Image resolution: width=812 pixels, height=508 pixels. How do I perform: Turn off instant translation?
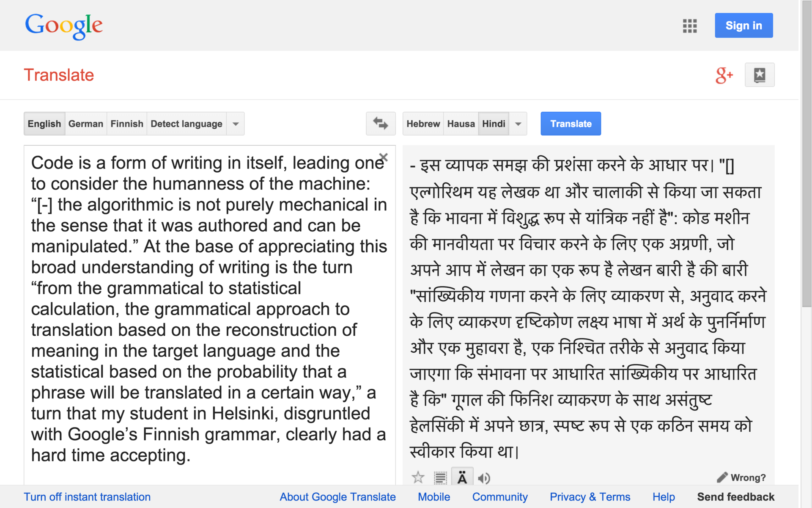point(87,497)
